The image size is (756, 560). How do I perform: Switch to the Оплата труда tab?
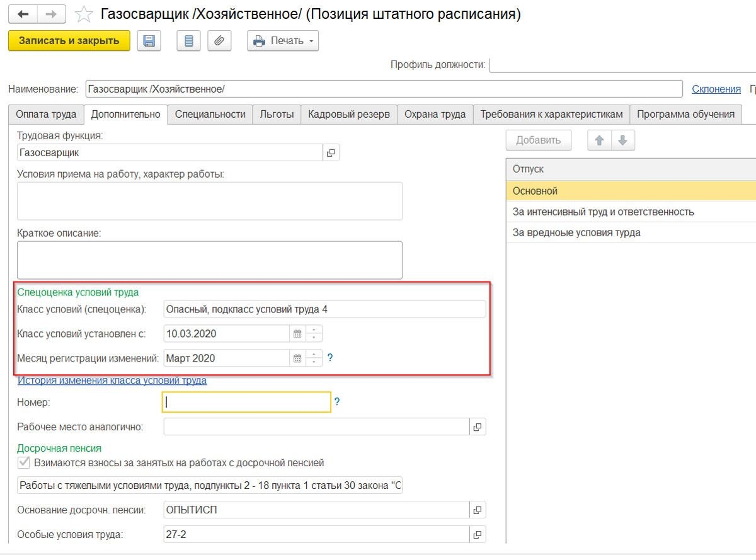tap(46, 114)
